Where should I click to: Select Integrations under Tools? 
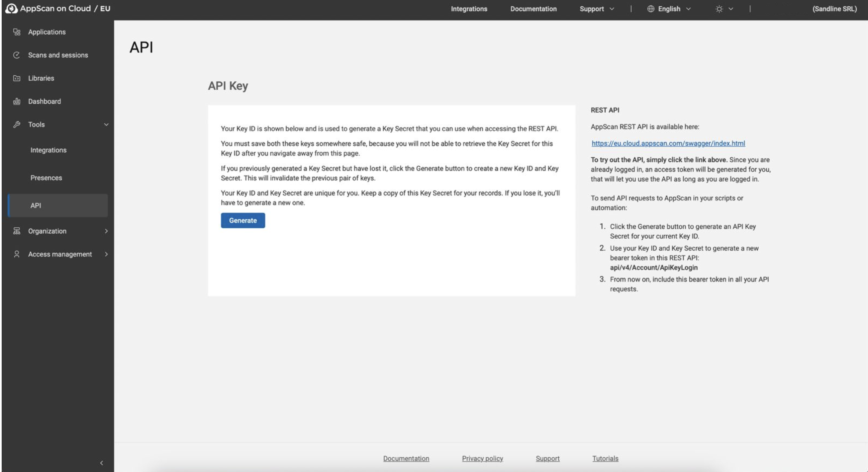[x=48, y=150]
